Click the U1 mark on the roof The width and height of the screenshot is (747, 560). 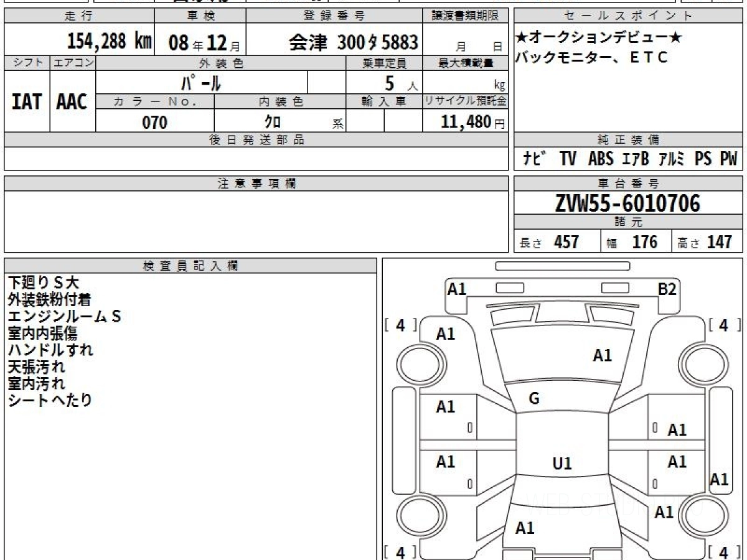coord(561,463)
